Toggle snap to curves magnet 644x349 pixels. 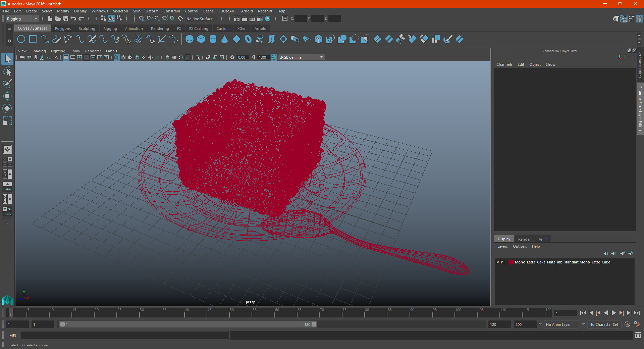pyautogui.click(x=150, y=19)
